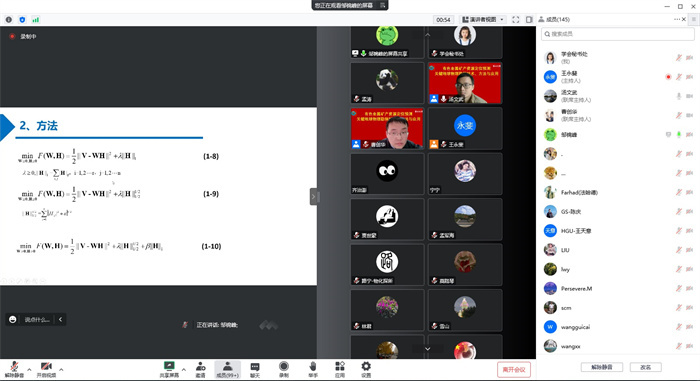
Task: Open the settings gear icon
Action: click(x=366, y=369)
